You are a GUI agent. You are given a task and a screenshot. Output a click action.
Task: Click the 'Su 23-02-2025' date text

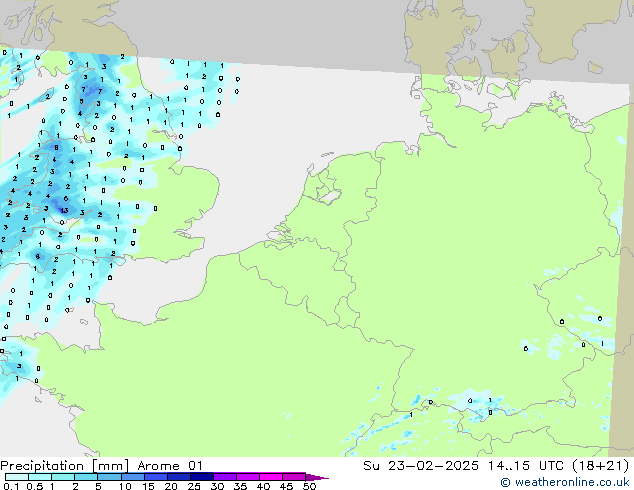click(421, 465)
